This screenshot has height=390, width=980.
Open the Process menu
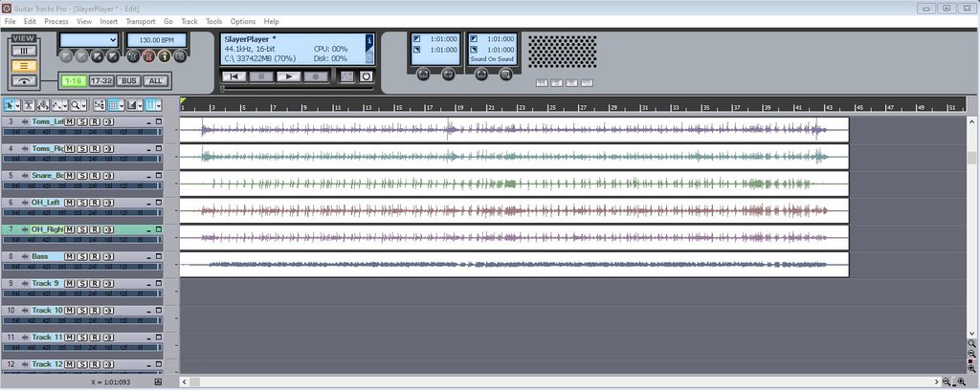pos(56,21)
